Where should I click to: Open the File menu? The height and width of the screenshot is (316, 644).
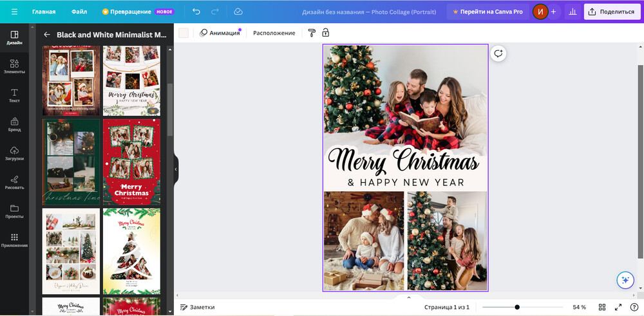tap(79, 12)
